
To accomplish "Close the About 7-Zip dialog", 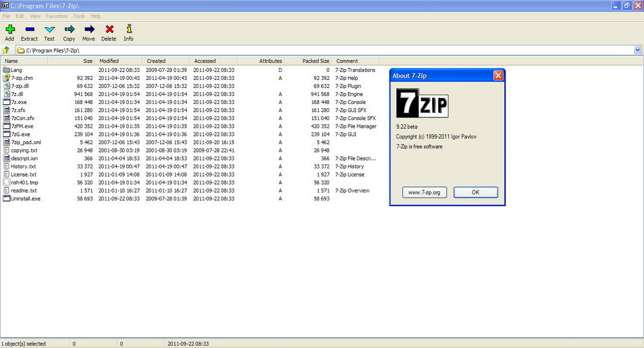I will coord(498,76).
